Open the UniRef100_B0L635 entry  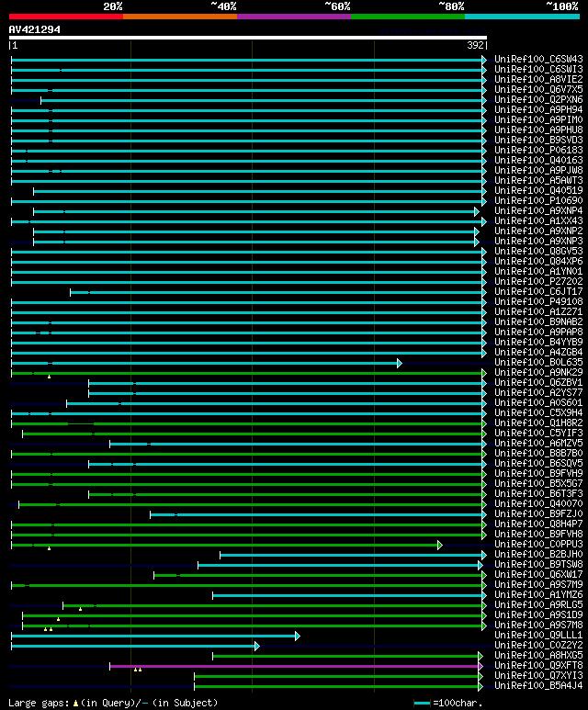click(x=538, y=362)
